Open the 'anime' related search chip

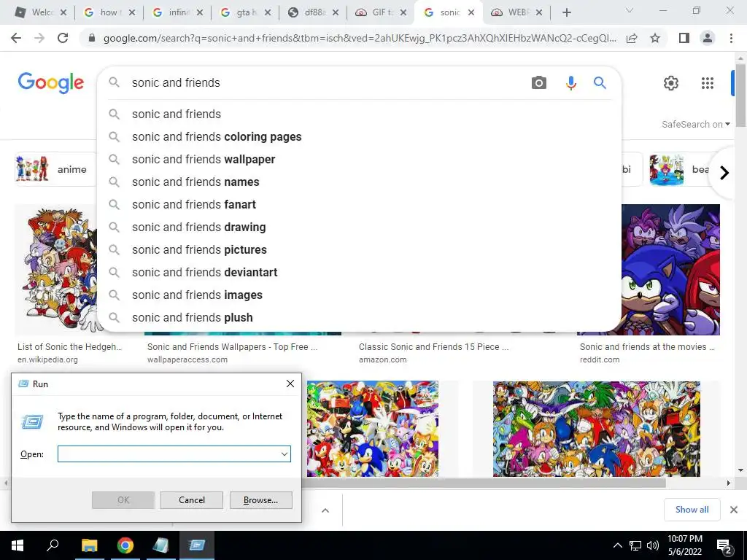coord(56,169)
